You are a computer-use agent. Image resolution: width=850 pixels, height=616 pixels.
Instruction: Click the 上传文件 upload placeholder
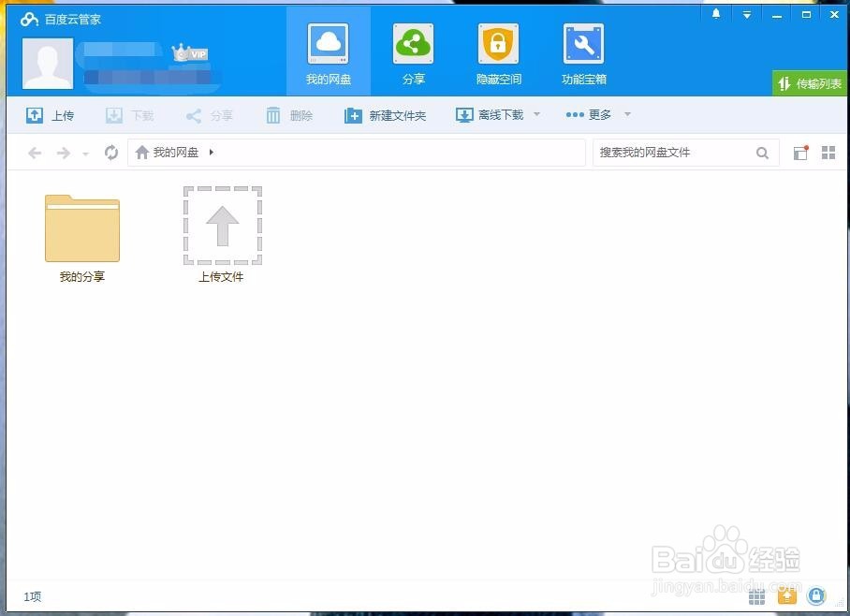pos(222,234)
